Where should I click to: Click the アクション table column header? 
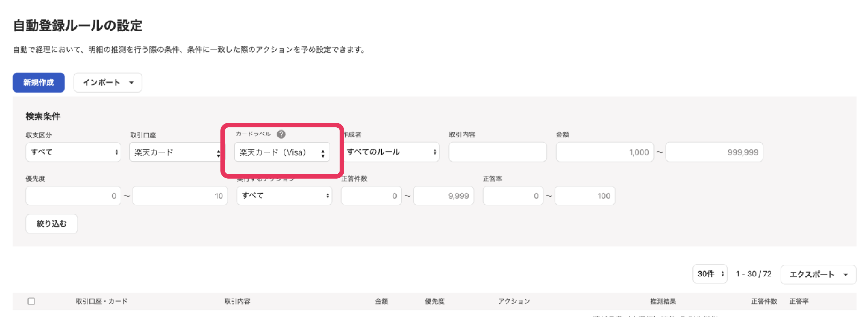pos(514,301)
